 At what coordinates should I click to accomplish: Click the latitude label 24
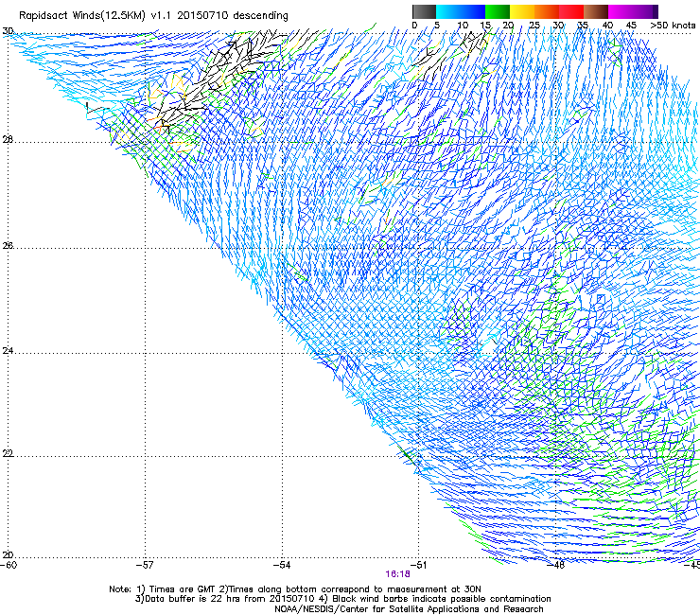click(x=8, y=351)
